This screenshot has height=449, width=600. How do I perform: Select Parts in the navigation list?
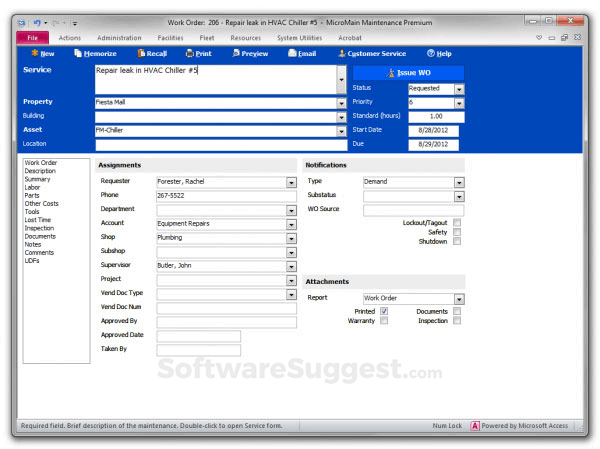tap(32, 195)
